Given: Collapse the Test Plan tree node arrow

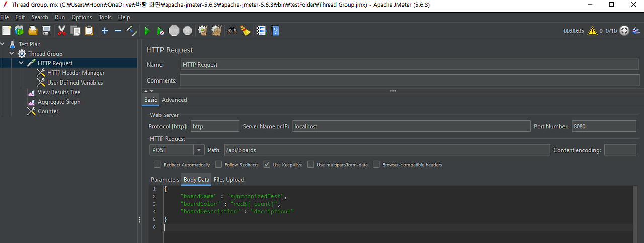Looking at the screenshot, I should pos(3,44).
